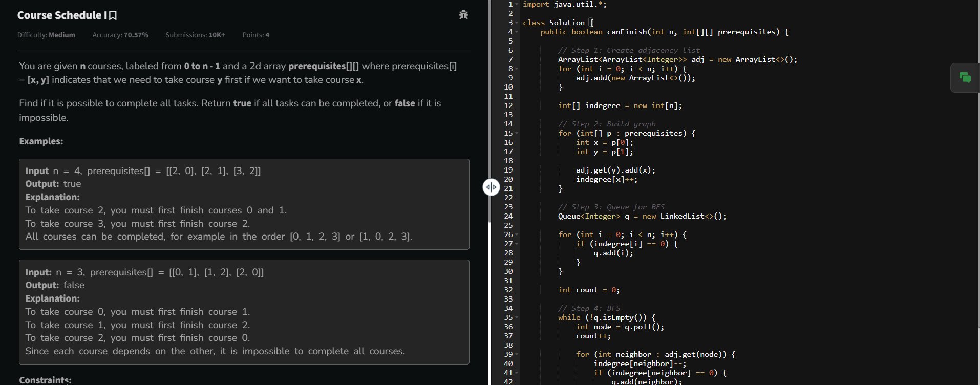Fold the if block on line 27
This screenshot has height=385, width=980.
(x=517, y=244)
